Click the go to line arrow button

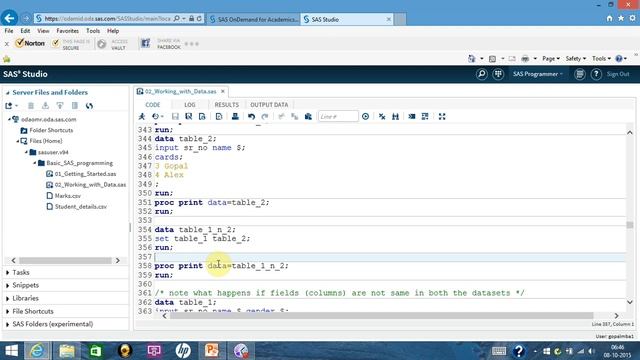365,117
